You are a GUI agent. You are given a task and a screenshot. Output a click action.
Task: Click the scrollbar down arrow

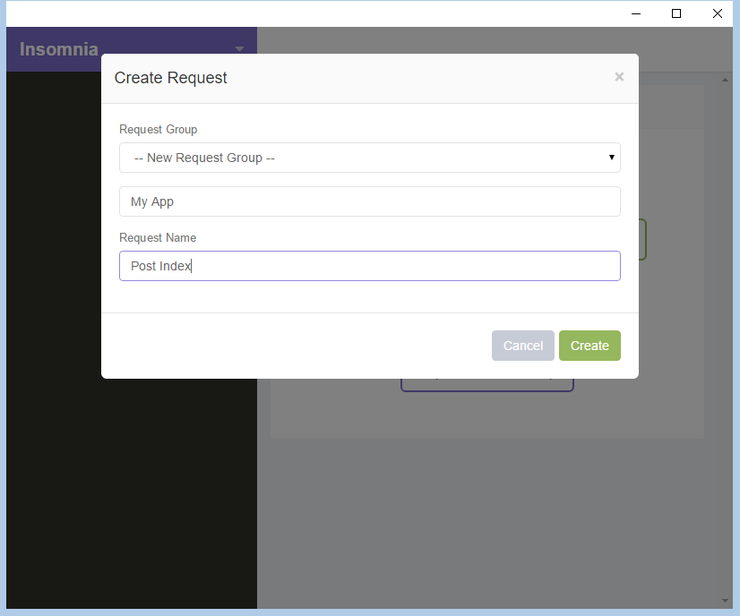726,601
